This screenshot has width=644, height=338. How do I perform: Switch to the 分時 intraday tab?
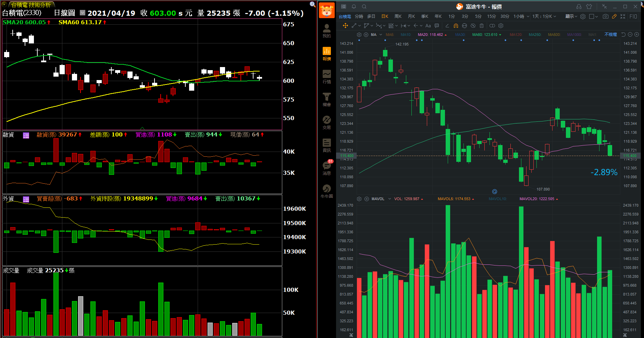(x=359, y=16)
